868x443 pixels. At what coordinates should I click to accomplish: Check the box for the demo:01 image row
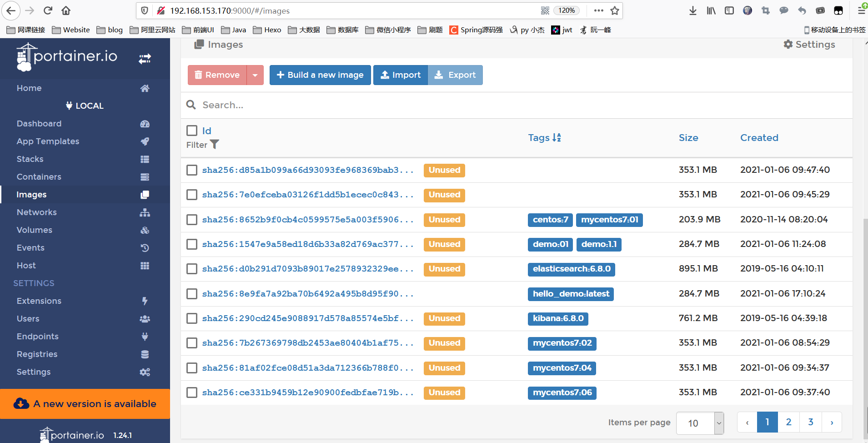pyautogui.click(x=192, y=244)
